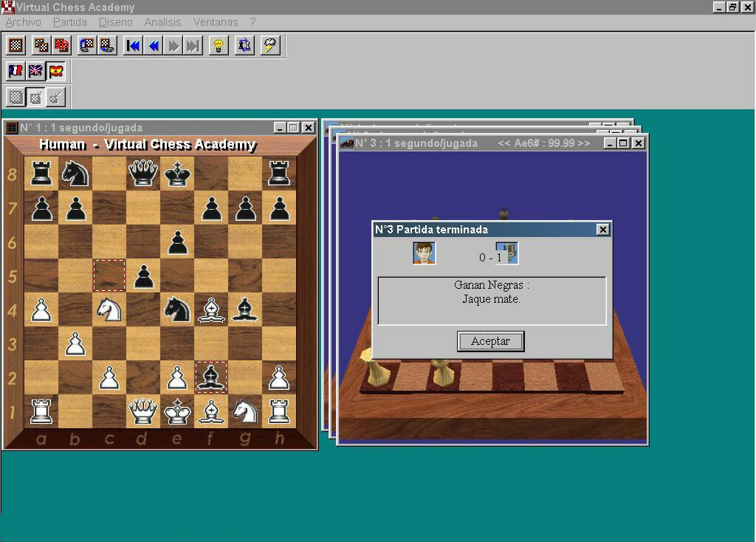Expand the Diseno menu
756x542 pixels.
tap(116, 22)
